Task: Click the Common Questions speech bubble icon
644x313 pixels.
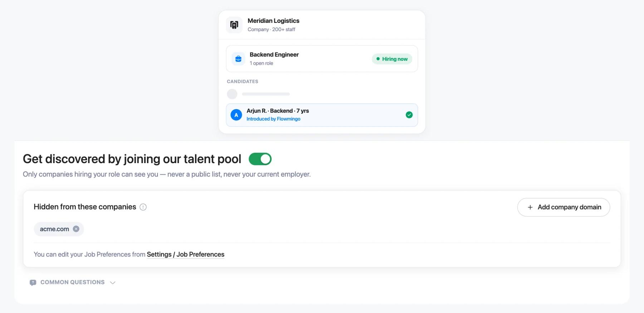Action: [x=33, y=283]
